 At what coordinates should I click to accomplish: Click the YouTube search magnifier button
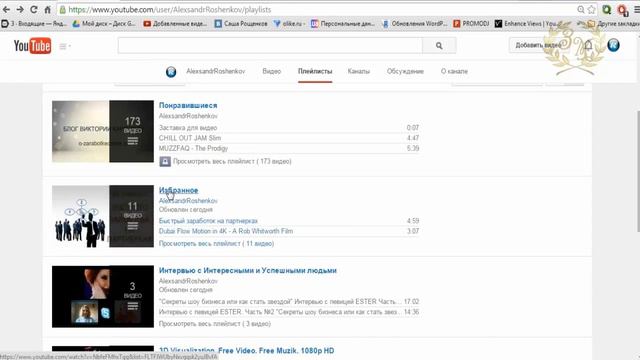(x=439, y=46)
